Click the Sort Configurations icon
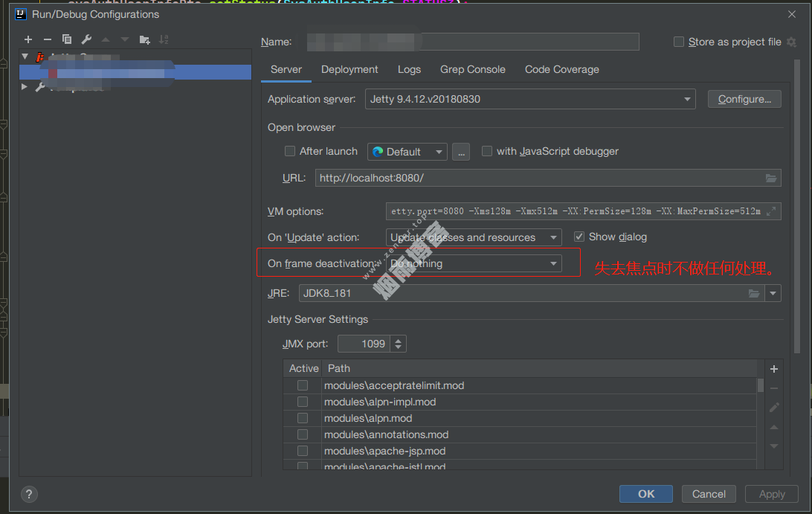This screenshot has height=514, width=812. pyautogui.click(x=164, y=39)
